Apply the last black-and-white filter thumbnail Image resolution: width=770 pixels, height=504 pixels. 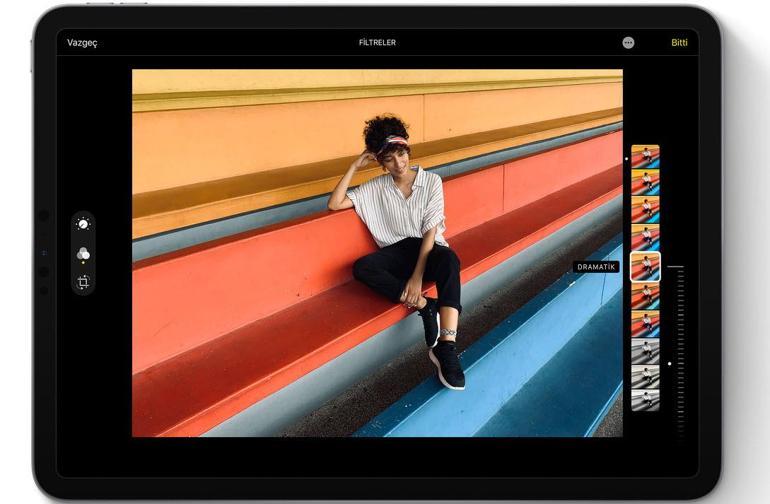[645, 400]
